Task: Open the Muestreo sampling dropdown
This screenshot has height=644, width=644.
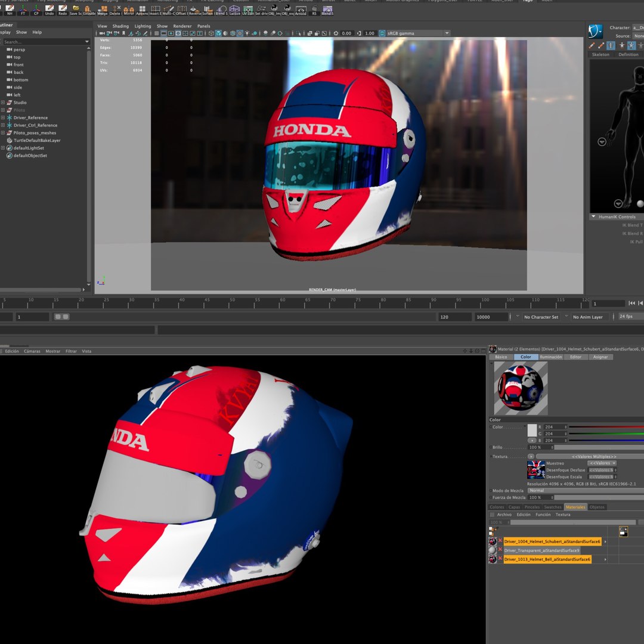Action: point(602,463)
